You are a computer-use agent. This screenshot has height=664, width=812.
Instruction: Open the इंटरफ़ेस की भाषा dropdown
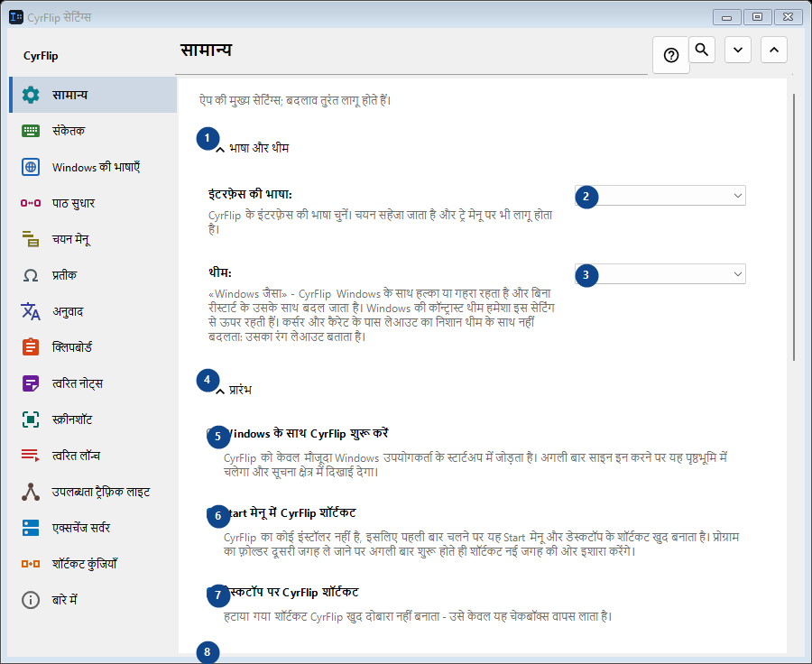(660, 196)
